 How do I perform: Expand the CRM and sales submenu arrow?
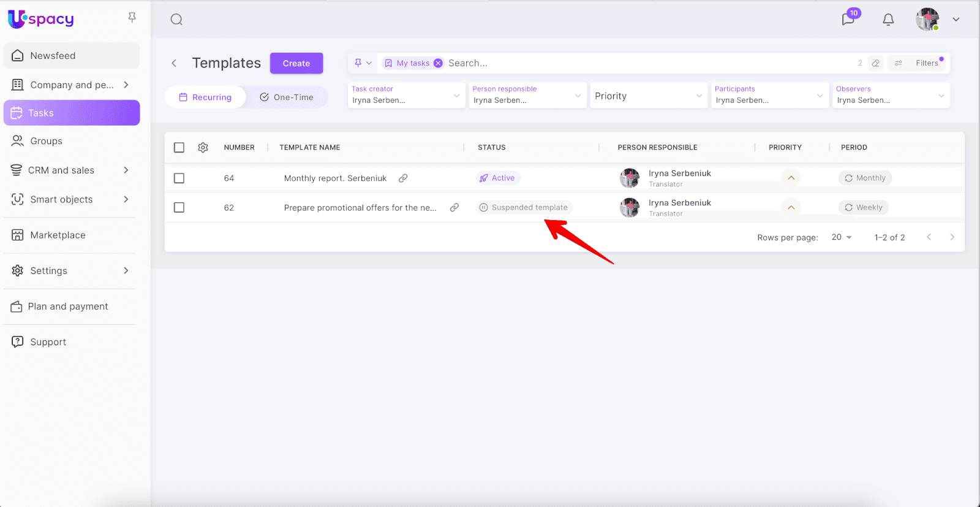(126, 170)
